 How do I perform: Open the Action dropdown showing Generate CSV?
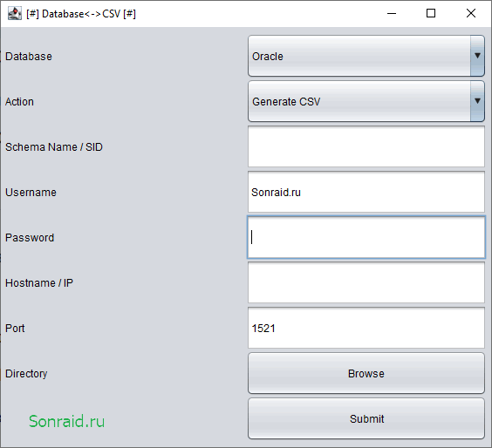pos(366,101)
